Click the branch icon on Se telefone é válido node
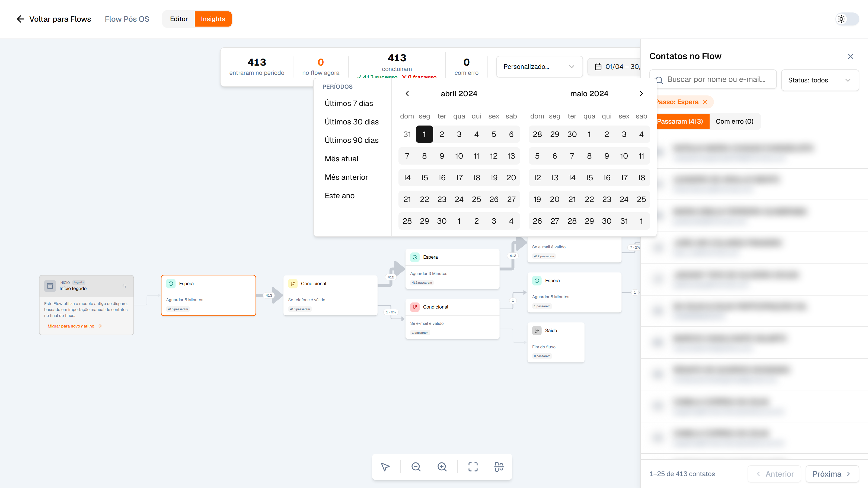Screen dimensions: 868x488 tap(293, 284)
